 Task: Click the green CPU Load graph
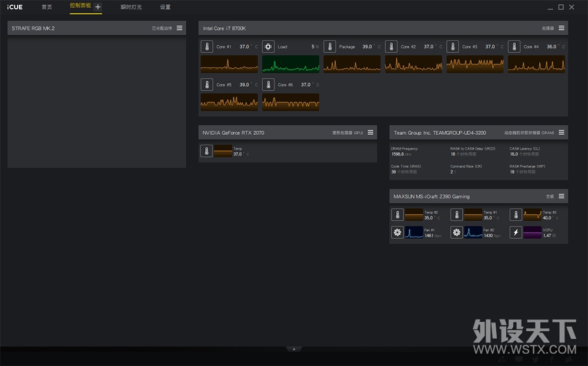[290, 64]
